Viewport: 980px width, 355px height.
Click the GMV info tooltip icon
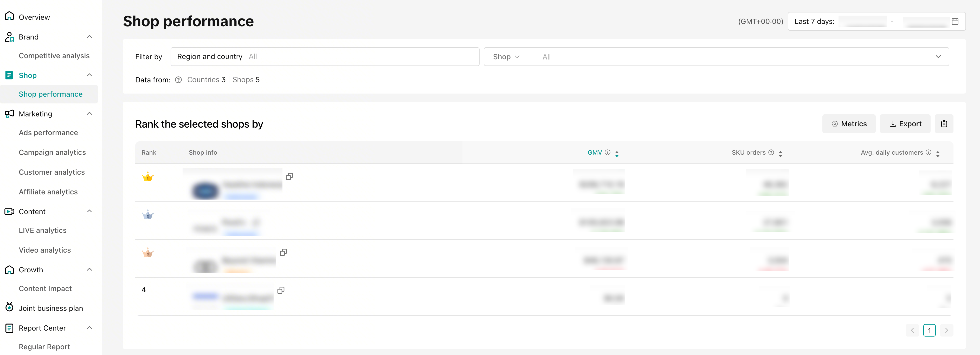click(x=608, y=152)
